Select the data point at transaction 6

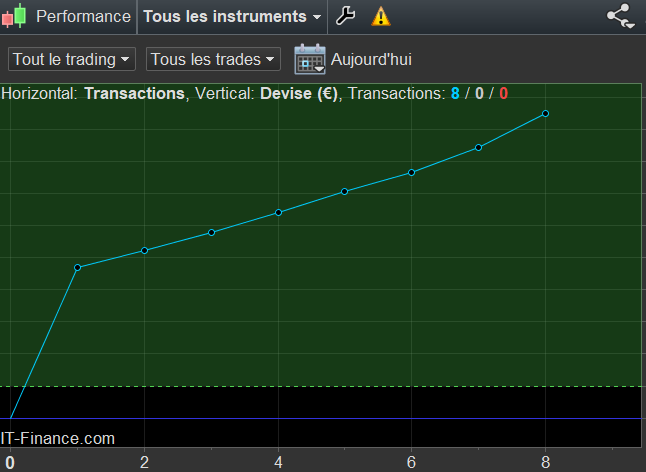[411, 173]
